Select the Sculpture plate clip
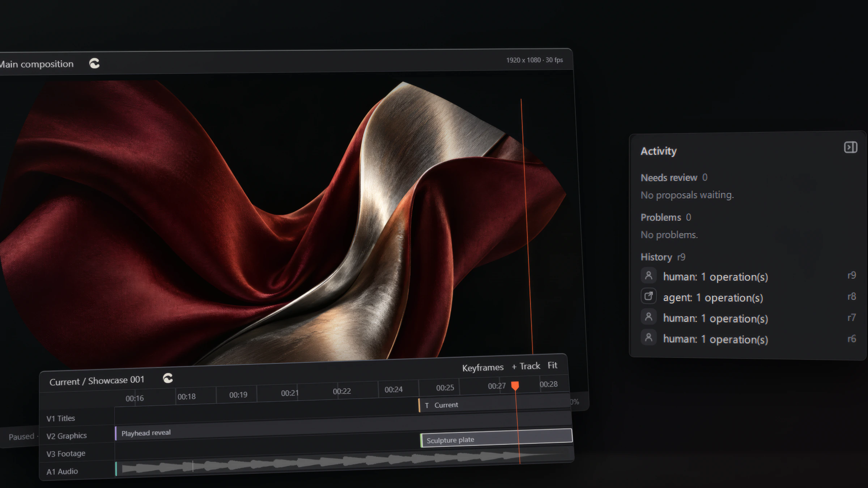Viewport: 868px width, 488px height. [496, 438]
